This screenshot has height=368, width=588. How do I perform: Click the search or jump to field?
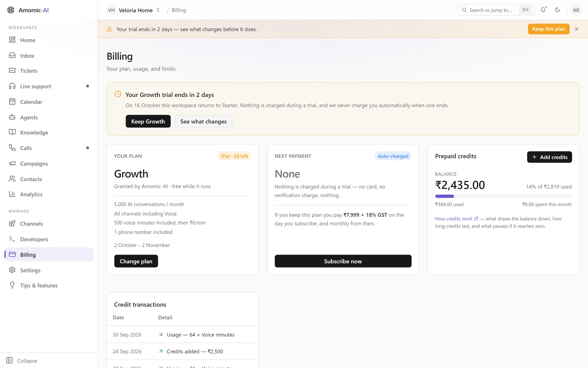point(496,10)
